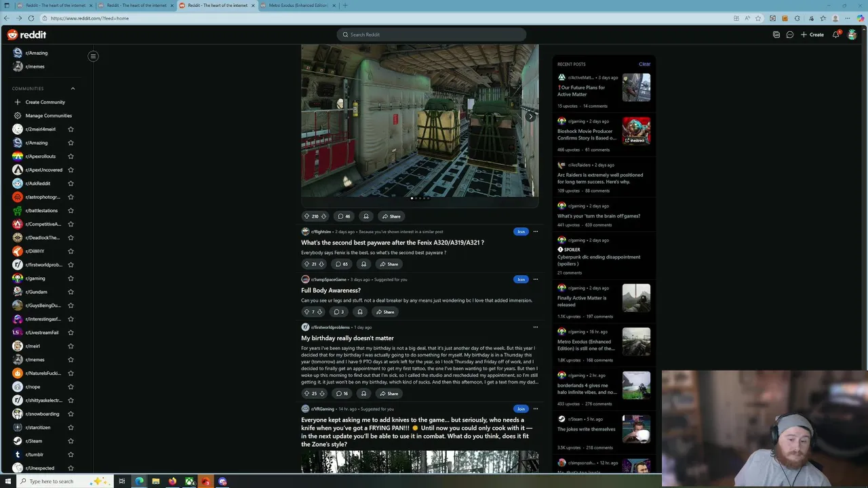Open Firefox from the taskbar
868x488 pixels.
(172, 481)
